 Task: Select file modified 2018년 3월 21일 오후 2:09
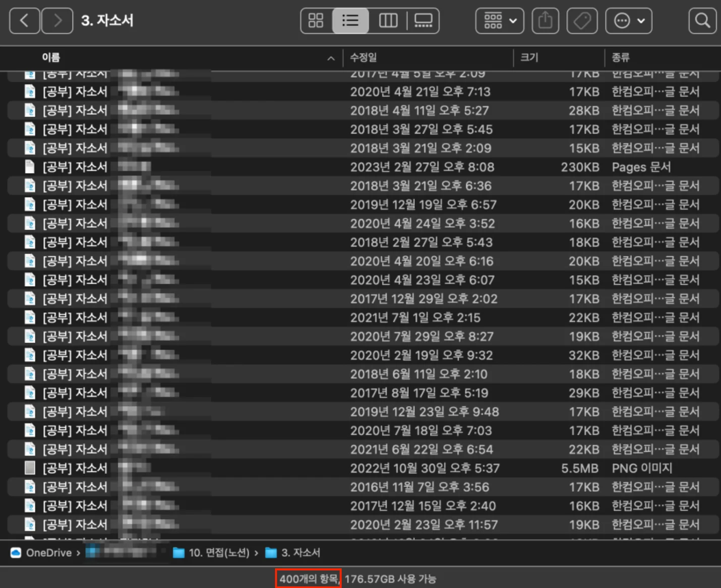click(x=363, y=148)
